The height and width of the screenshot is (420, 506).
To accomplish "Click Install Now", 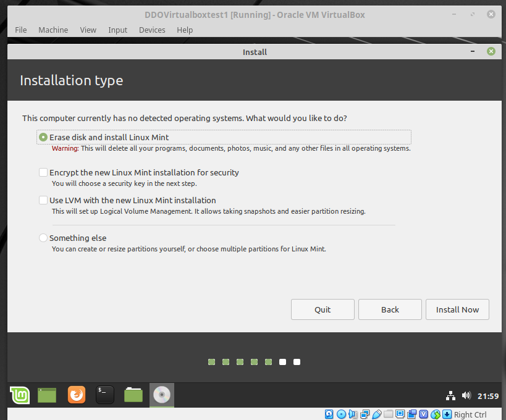I will tap(457, 309).
